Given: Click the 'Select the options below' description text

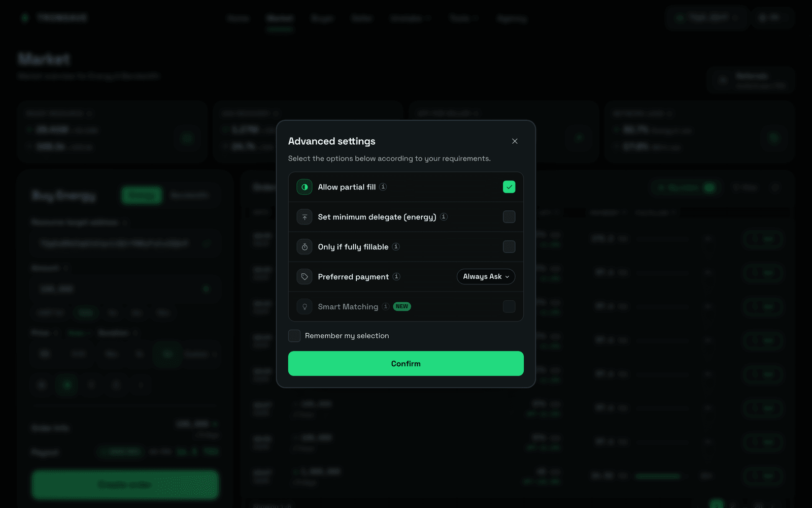Looking at the screenshot, I should pos(389,158).
